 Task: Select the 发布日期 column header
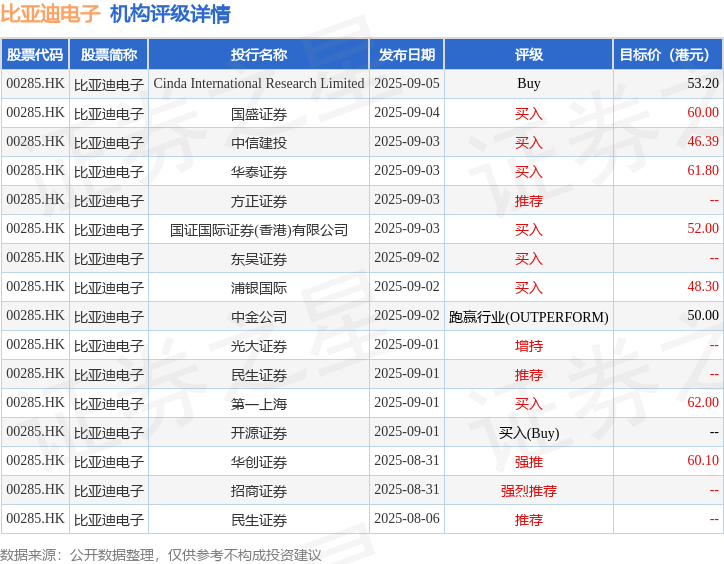point(407,55)
